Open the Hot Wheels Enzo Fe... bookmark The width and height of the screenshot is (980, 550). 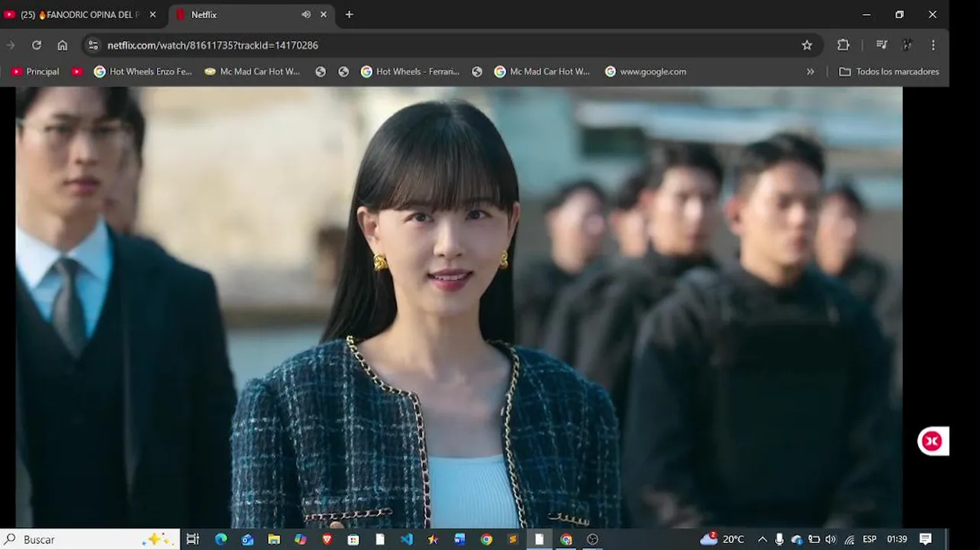coord(143,71)
